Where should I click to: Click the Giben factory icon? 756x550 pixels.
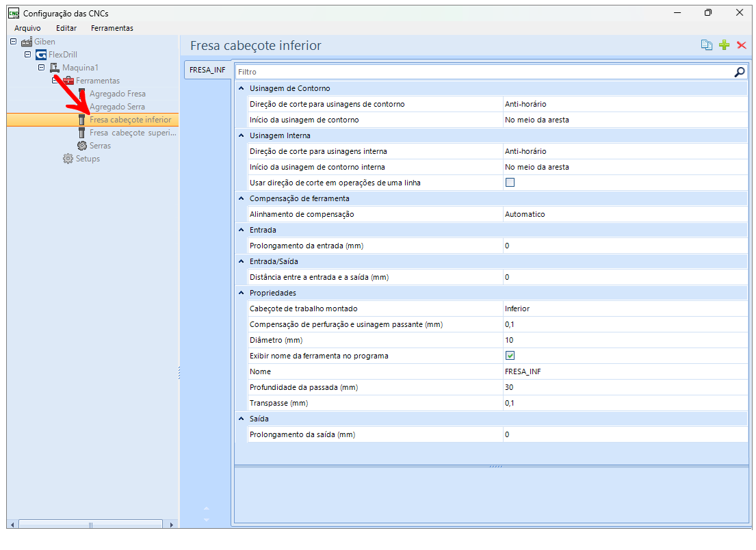coord(27,42)
